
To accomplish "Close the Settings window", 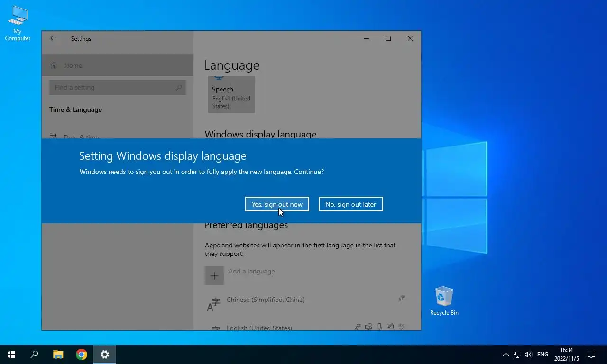I will 410,38.
